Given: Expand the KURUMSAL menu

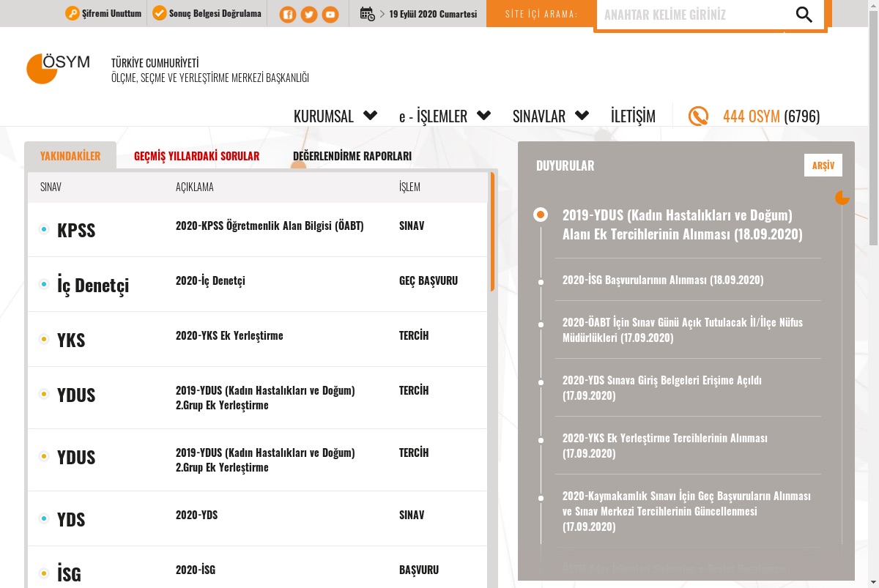Looking at the screenshot, I should click(335, 116).
